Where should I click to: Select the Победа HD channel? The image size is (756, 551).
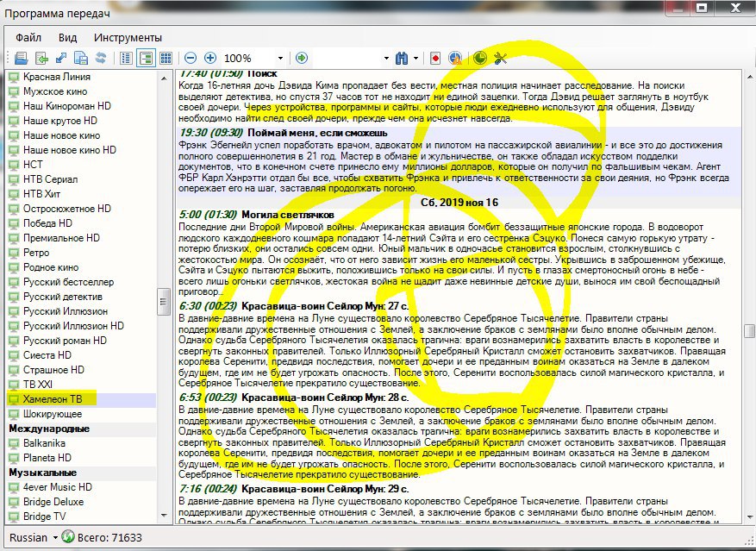[x=47, y=223]
